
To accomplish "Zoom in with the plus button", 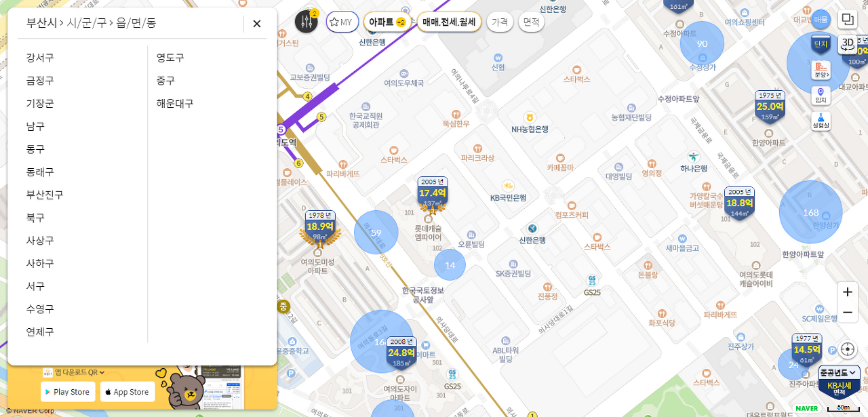I will pyautogui.click(x=847, y=292).
